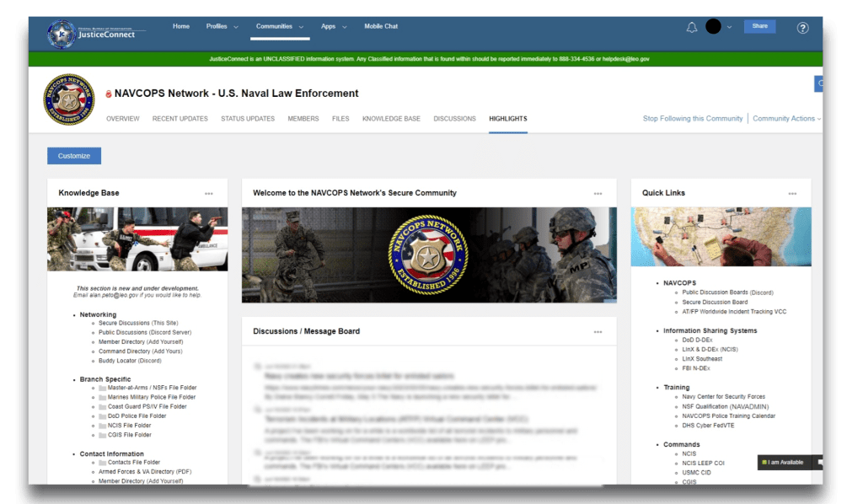Image resolution: width=863 pixels, height=504 pixels.
Task: Open the Knowledge Base widget's three-dot menu
Action: (209, 194)
